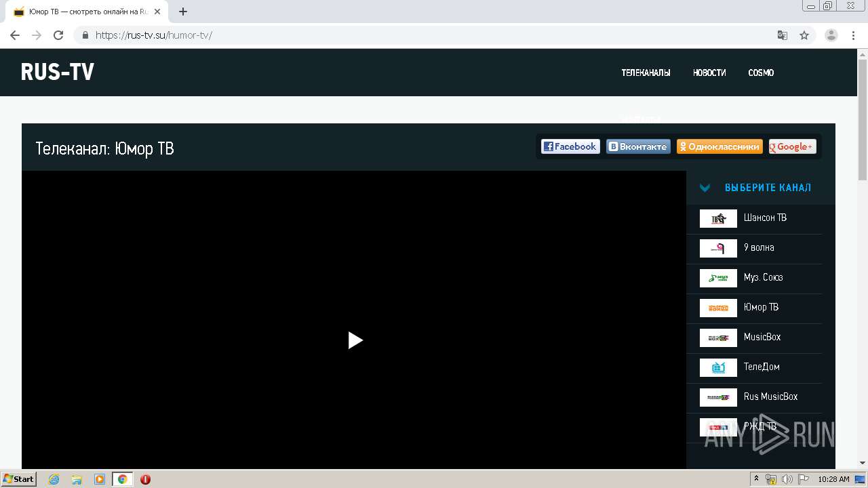868x488 pixels.
Task: Show hidden system tray icons
Action: pyautogui.click(x=757, y=479)
